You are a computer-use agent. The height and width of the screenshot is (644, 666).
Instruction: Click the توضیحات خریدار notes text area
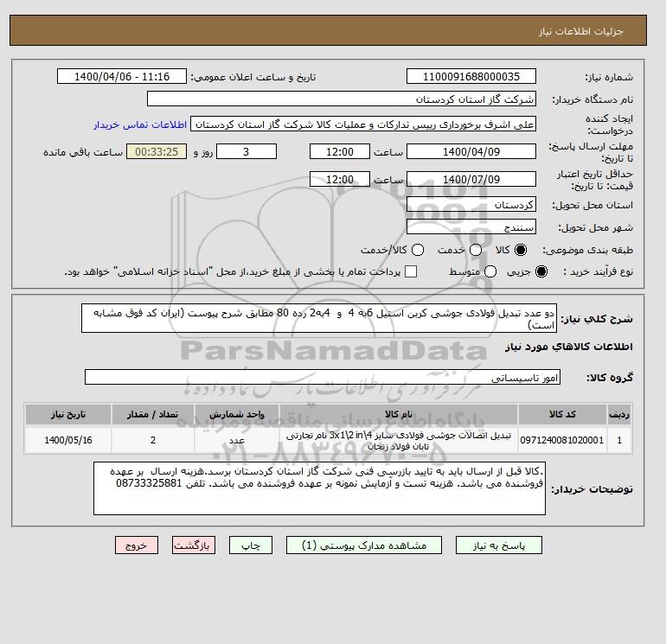click(319, 488)
